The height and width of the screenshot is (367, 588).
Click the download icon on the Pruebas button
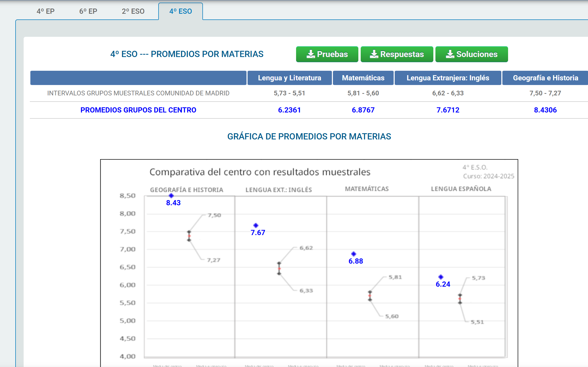click(x=310, y=54)
